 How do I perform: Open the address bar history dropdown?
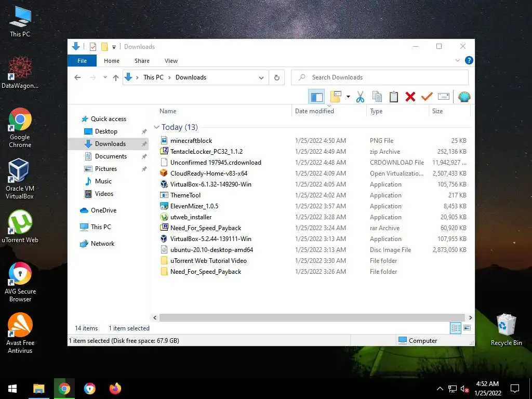pyautogui.click(x=261, y=77)
